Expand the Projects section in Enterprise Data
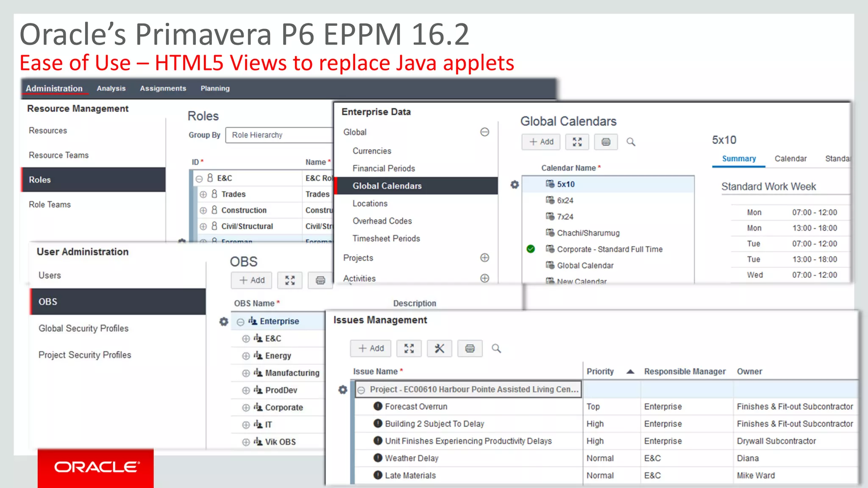The height and width of the screenshot is (488, 868). (485, 258)
